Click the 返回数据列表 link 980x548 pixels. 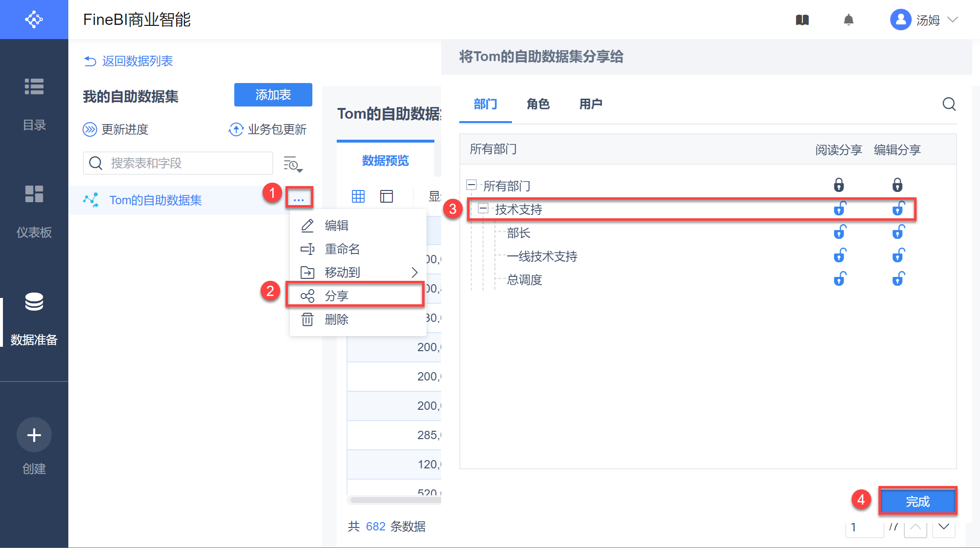tap(137, 61)
